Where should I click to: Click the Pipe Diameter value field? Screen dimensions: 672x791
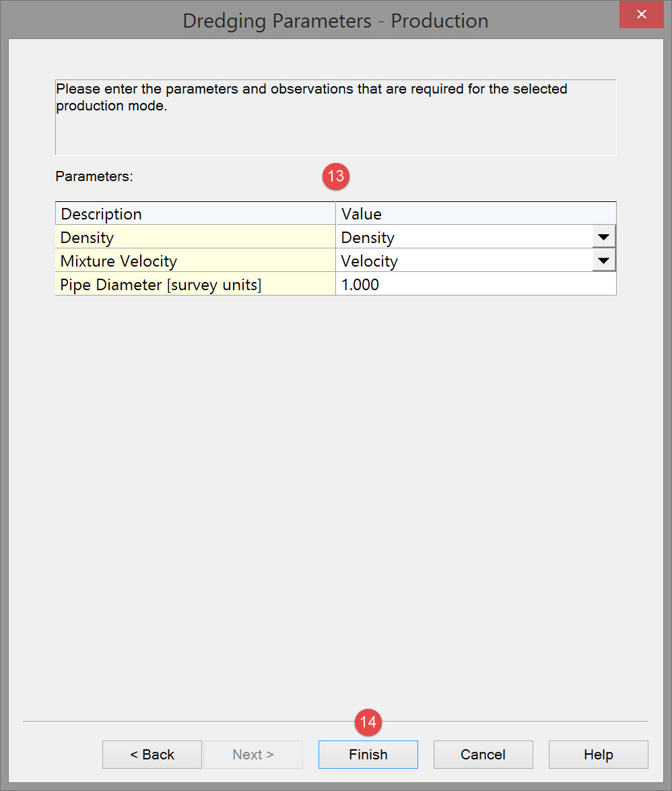(475, 284)
